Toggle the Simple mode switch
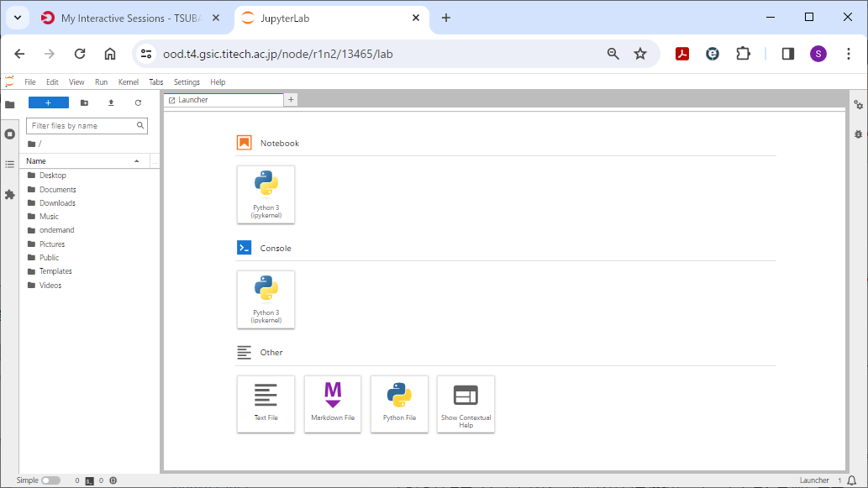This screenshot has width=868, height=488. [x=50, y=480]
